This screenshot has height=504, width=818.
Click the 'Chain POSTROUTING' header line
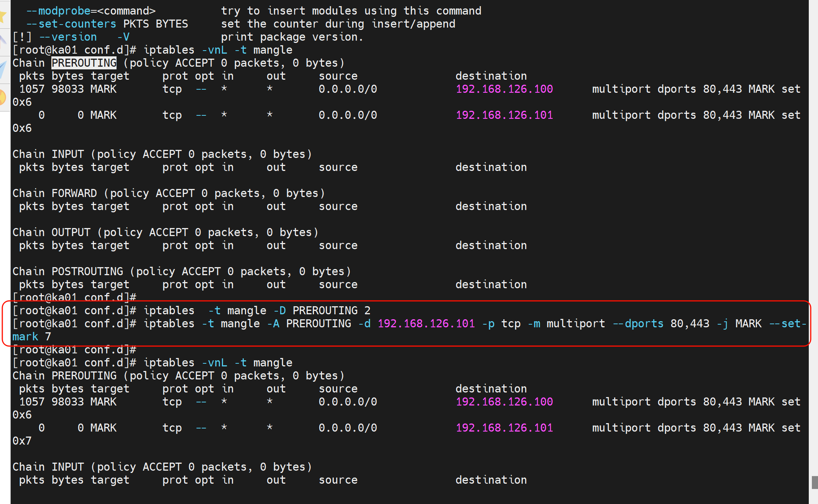coord(181,271)
